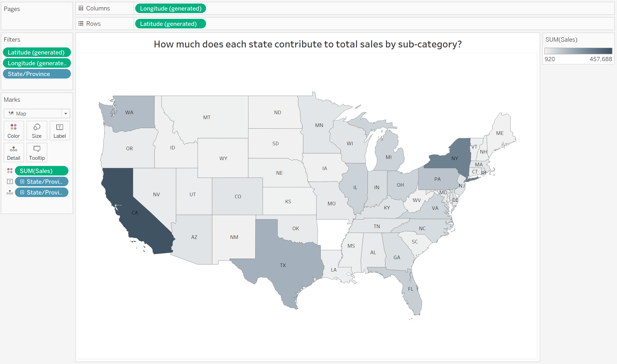The height and width of the screenshot is (364, 617).
Task: Open the Detail marks card button
Action: coord(14,152)
